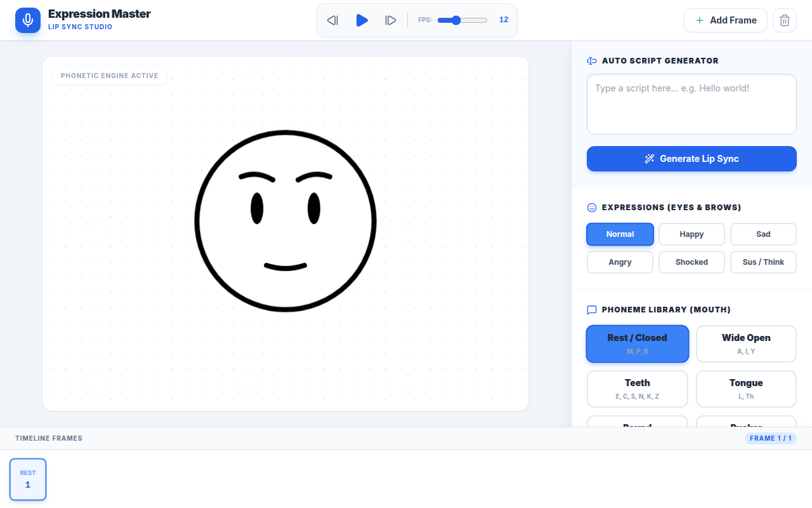Choose Teeth mouth phoneme

click(638, 389)
